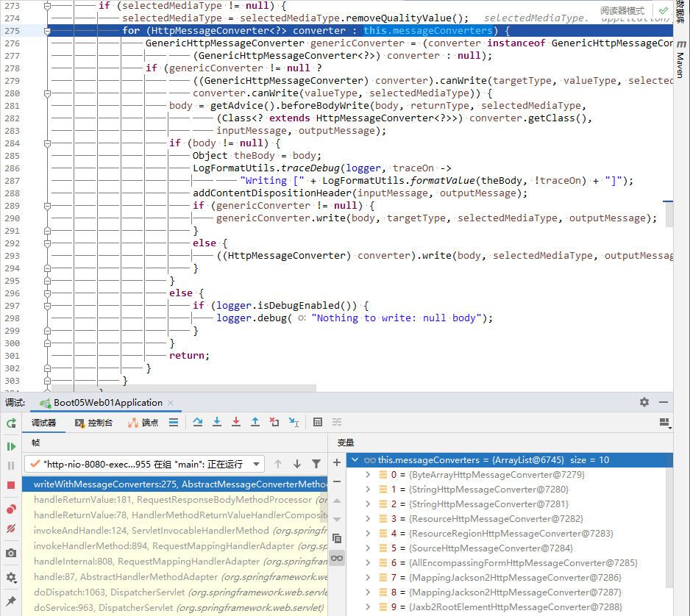Screen dimensions: 690x616
Task: Close the Boot05Web01Application debug tab
Action: pyautogui.click(x=171, y=403)
